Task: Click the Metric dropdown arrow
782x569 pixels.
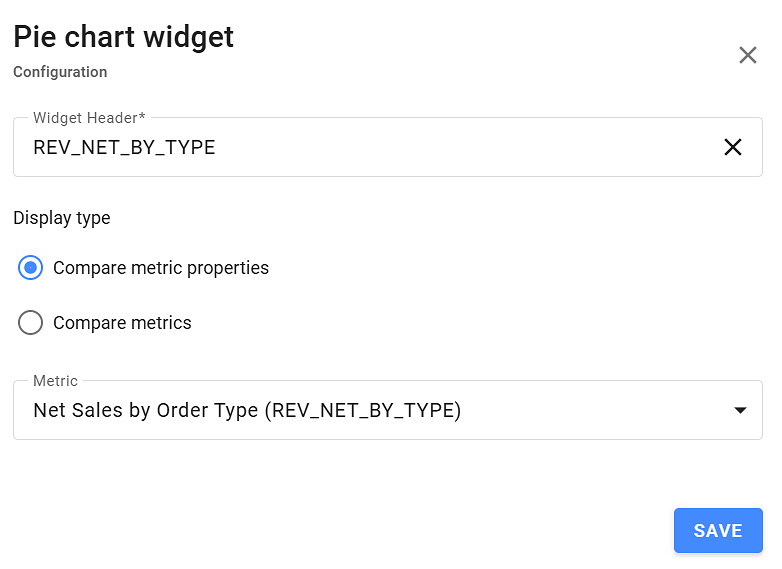Action: pos(740,410)
